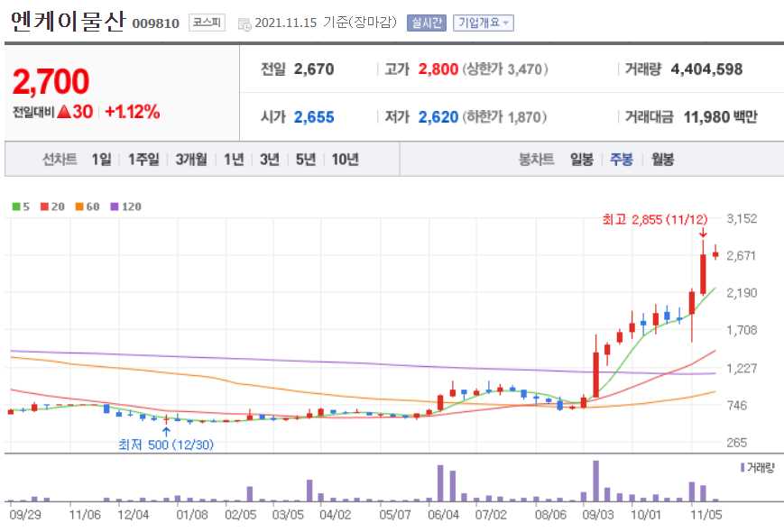The image size is (784, 532).
Task: Click the 저가 value 2,620
Action: click(x=438, y=117)
